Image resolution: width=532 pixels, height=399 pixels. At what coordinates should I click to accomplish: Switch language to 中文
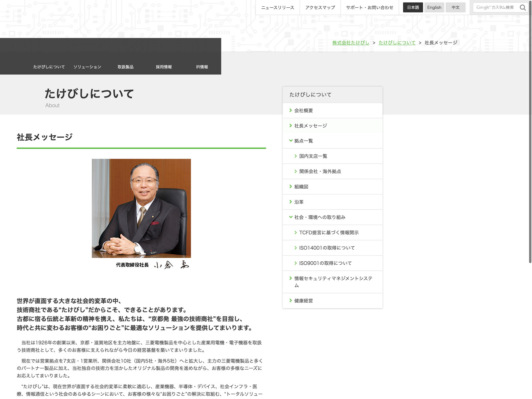coord(455,7)
